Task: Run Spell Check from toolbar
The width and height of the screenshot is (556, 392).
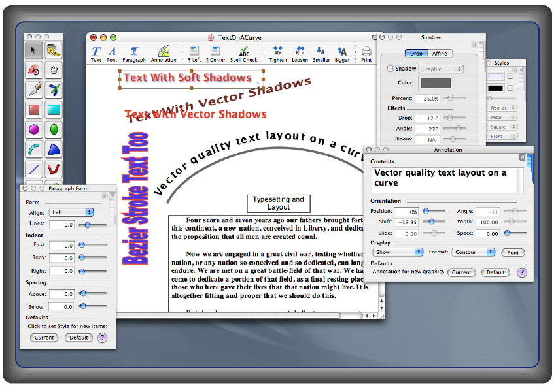Action: 243,54
